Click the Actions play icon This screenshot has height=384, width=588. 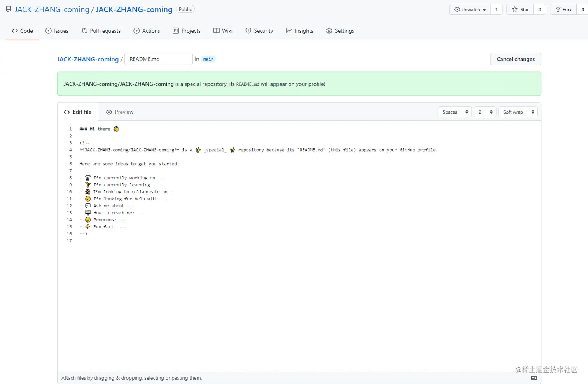[136, 31]
